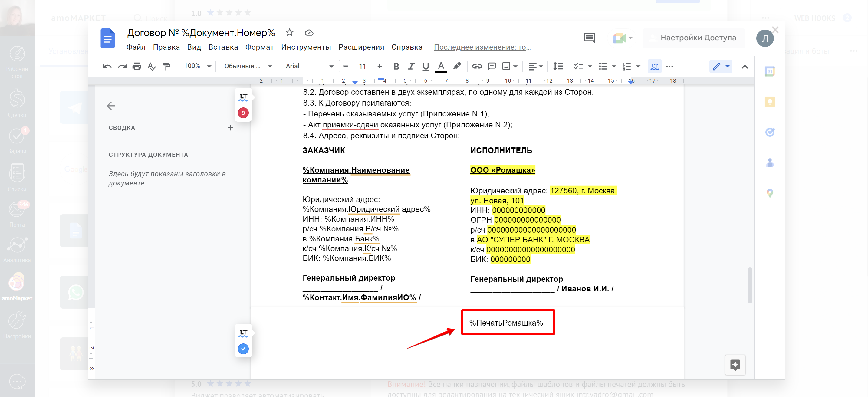The height and width of the screenshot is (397, 868).
Task: Click the Redo arrow in toolbar
Action: tap(122, 66)
